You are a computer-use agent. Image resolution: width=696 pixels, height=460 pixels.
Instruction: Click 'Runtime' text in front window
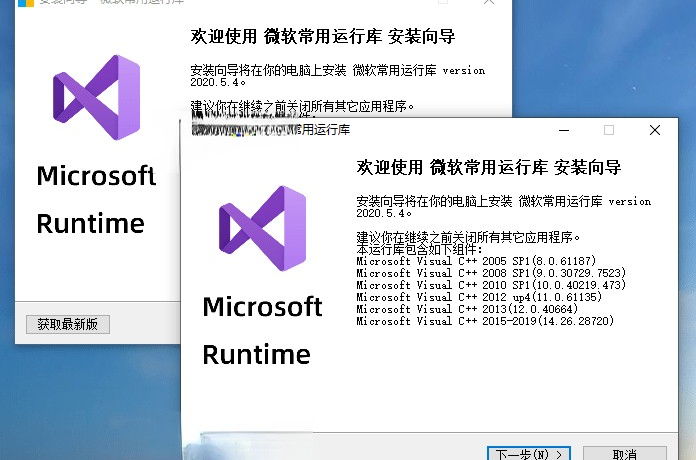(257, 355)
